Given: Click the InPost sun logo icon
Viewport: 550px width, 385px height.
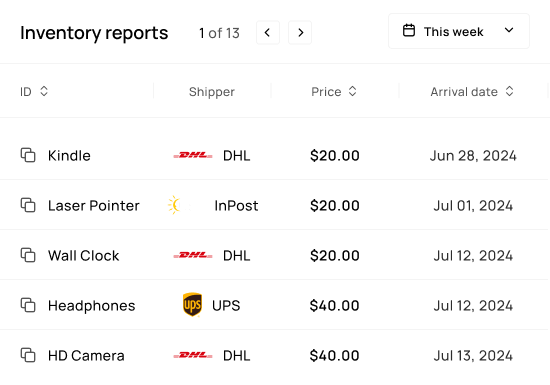Looking at the screenshot, I should [x=174, y=205].
